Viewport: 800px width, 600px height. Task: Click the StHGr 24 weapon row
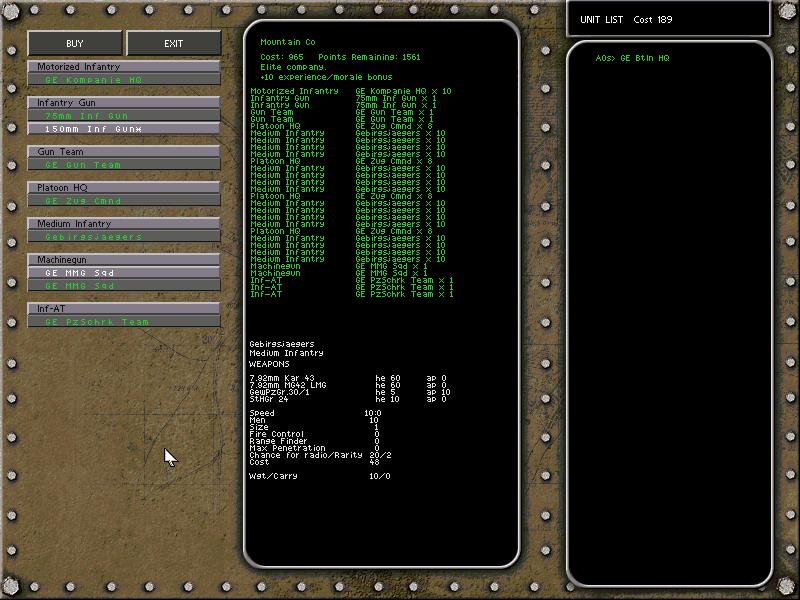point(348,399)
